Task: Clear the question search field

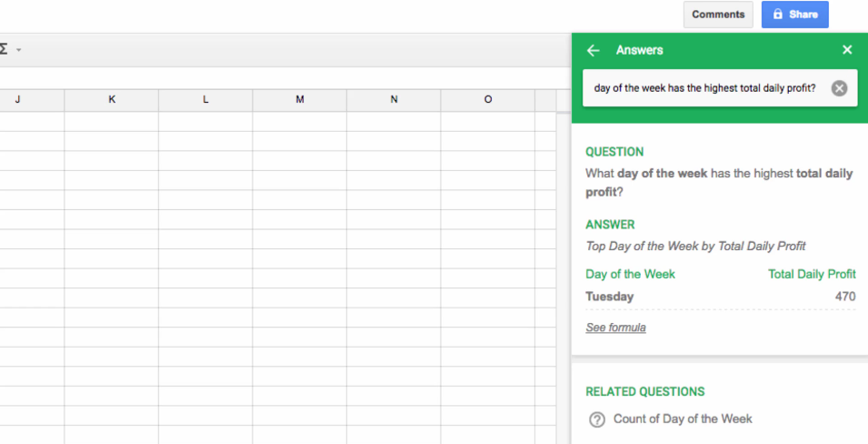Action: coord(839,88)
